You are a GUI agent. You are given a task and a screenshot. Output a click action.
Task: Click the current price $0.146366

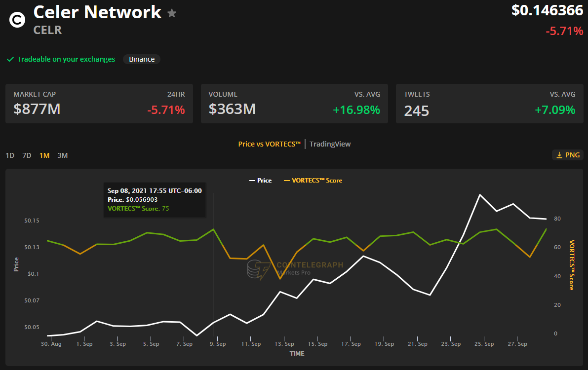point(548,10)
